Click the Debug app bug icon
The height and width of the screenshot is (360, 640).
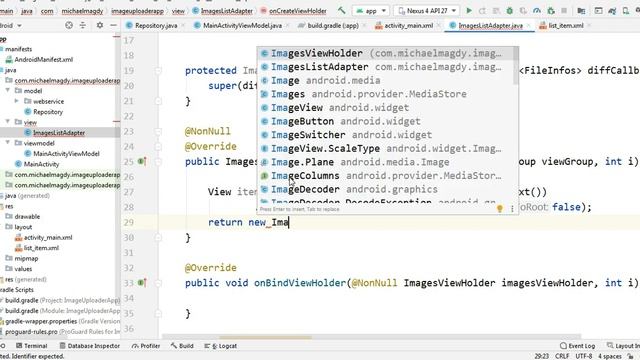(509, 11)
